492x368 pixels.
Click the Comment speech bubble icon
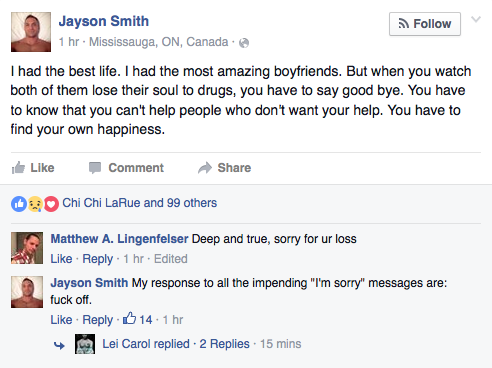(x=95, y=168)
